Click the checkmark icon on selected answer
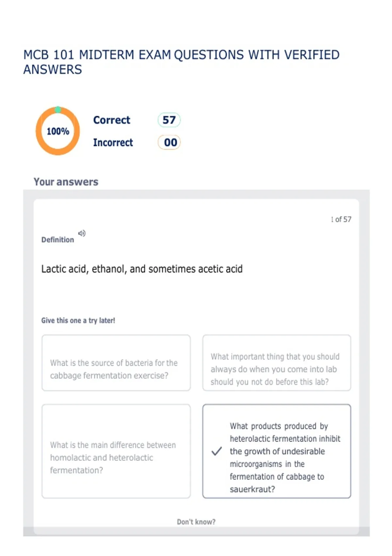 point(217,451)
